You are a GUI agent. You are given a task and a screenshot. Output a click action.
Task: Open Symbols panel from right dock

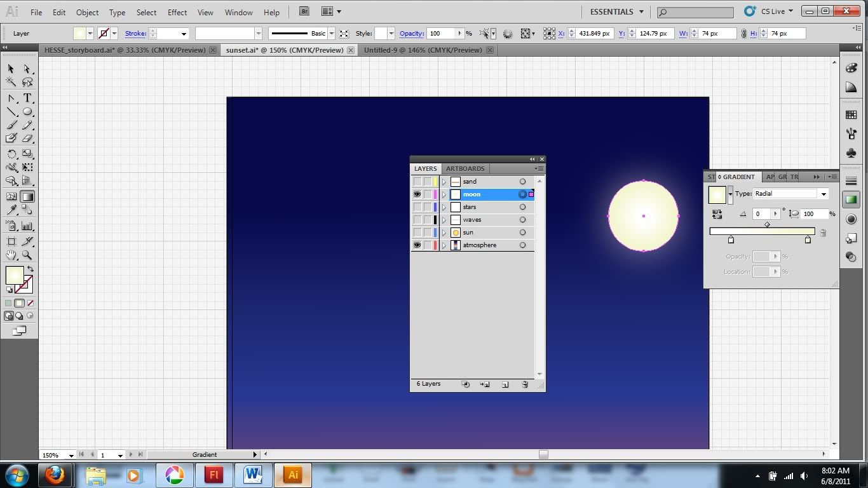pyautogui.click(x=851, y=153)
